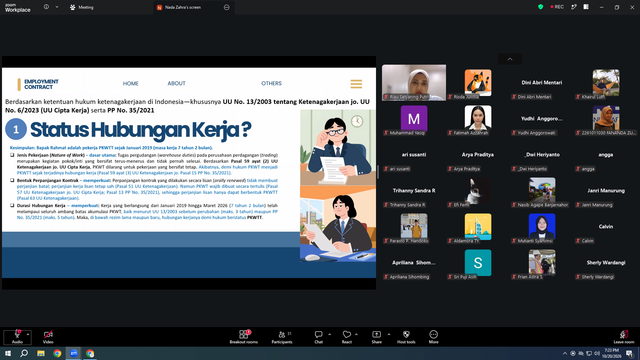The image size is (640, 360).
Task: Switch to the Meeting tab
Action: [82, 7]
